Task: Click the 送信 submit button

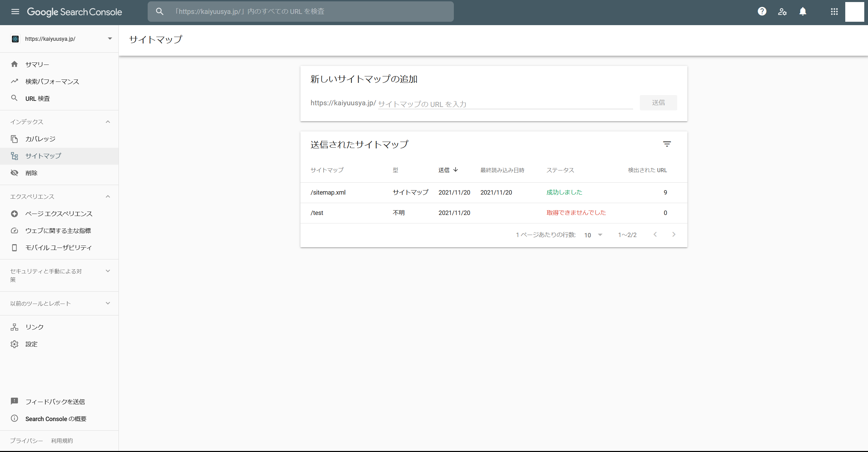Action: coord(658,103)
